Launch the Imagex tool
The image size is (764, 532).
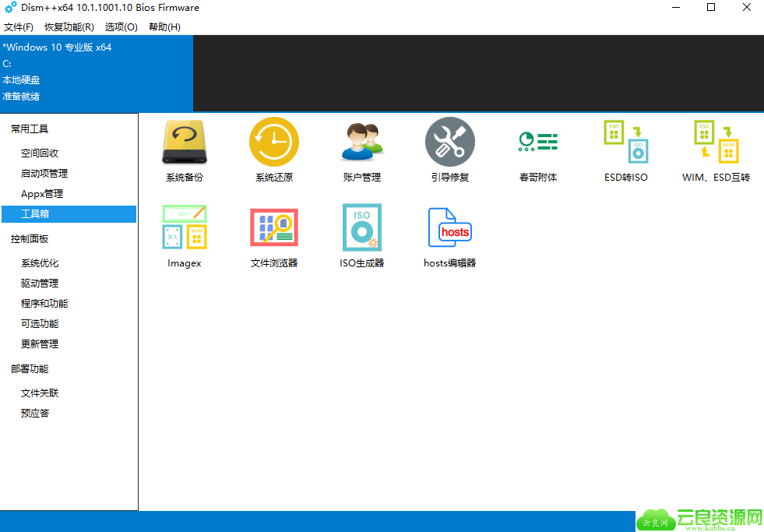184,227
